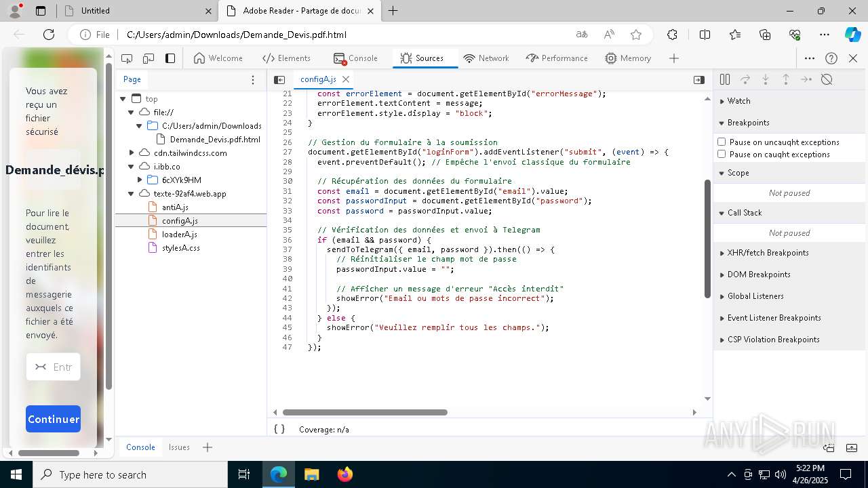
Task: Toggle DevTools dock sidebar icon
Action: 170,58
